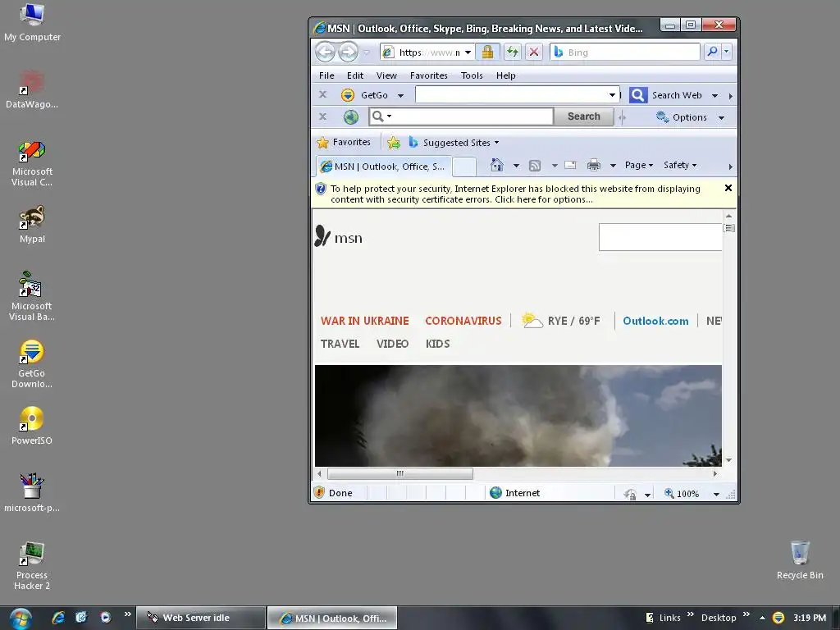Dismiss the security information bar

click(x=728, y=188)
